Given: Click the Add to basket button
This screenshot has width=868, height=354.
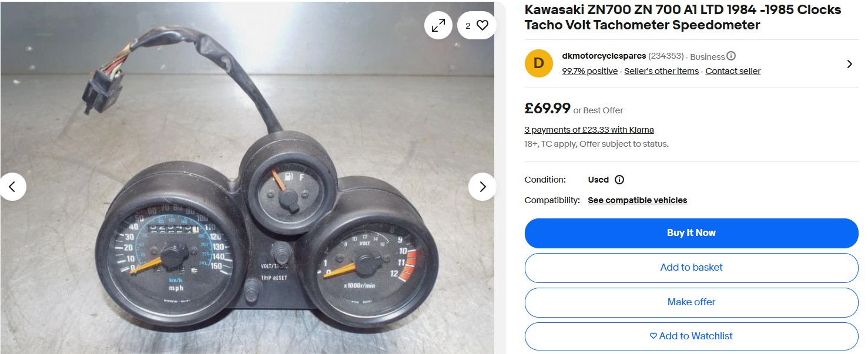Looking at the screenshot, I should point(691,268).
